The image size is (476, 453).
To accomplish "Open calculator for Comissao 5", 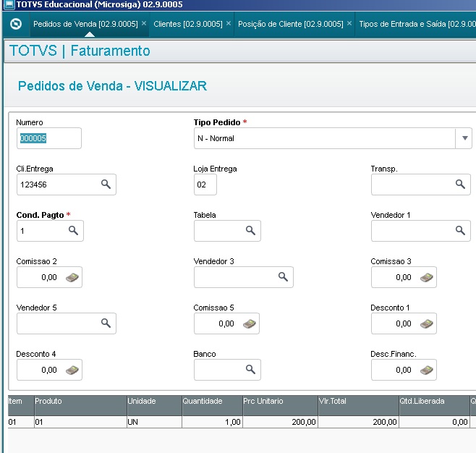I will point(250,323).
